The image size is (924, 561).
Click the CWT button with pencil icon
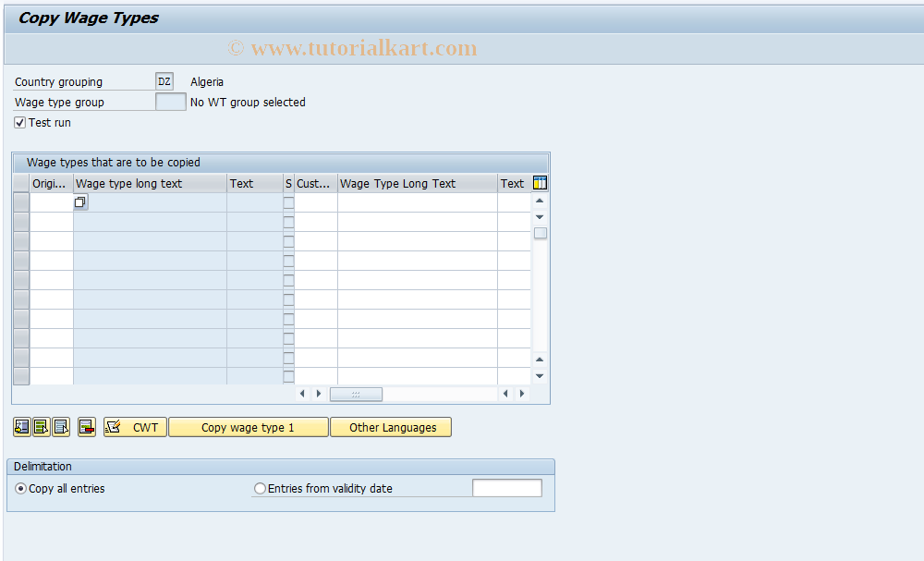(135, 427)
